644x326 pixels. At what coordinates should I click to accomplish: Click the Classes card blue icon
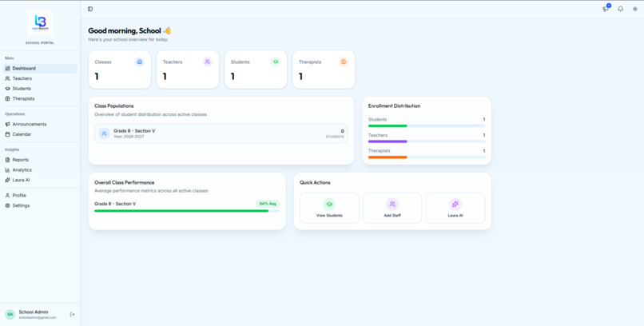point(139,62)
